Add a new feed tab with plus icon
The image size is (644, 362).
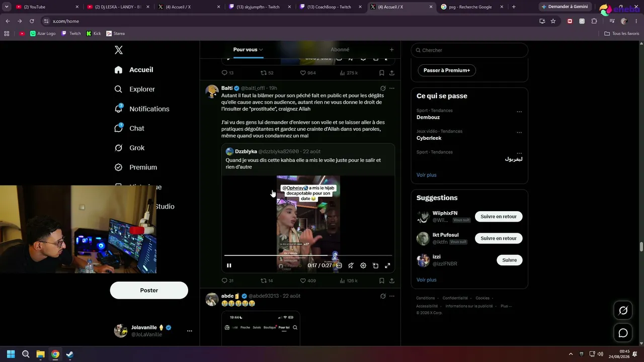[x=391, y=50]
